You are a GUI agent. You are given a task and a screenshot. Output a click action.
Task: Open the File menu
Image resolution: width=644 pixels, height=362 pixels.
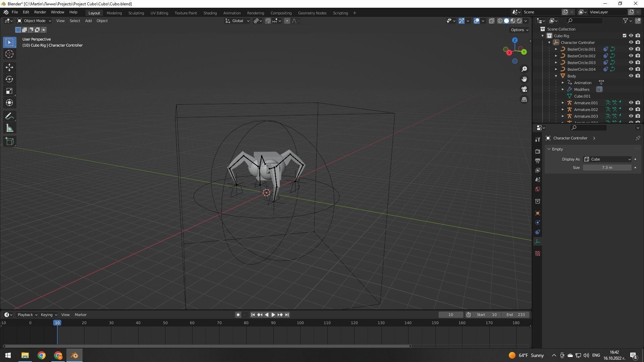click(15, 12)
